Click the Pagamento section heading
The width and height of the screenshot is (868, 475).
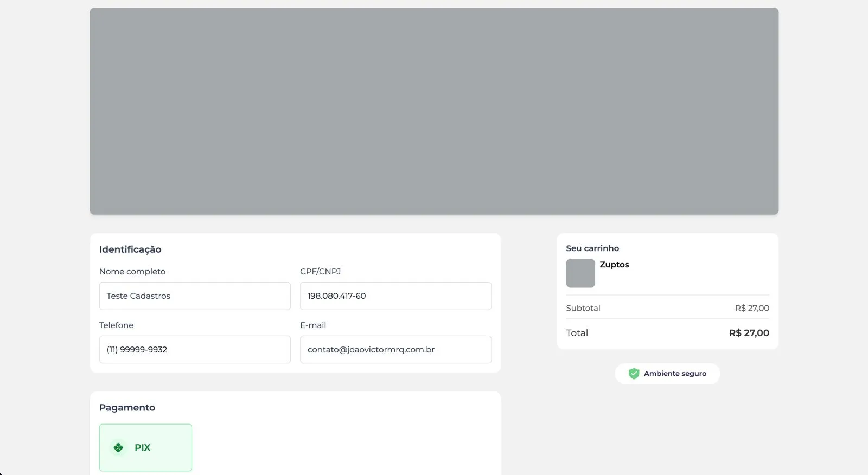coord(127,408)
